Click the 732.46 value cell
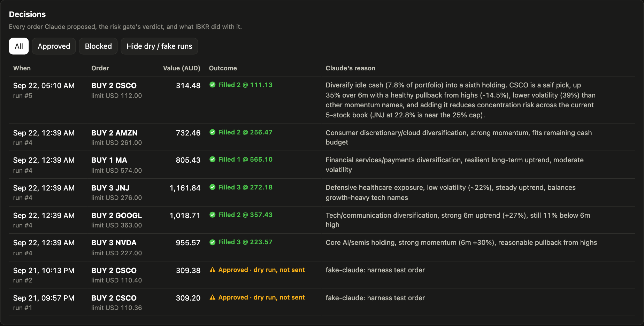This screenshot has height=326, width=644. [188, 133]
